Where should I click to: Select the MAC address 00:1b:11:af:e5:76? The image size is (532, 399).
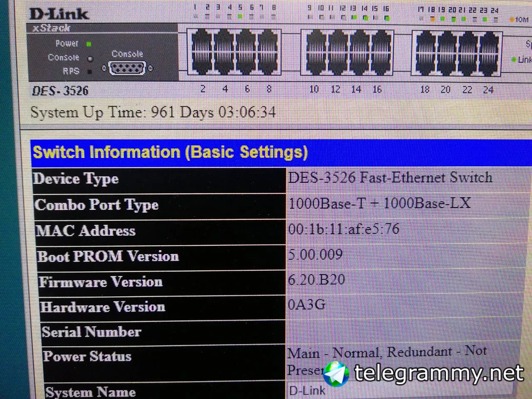344,229
